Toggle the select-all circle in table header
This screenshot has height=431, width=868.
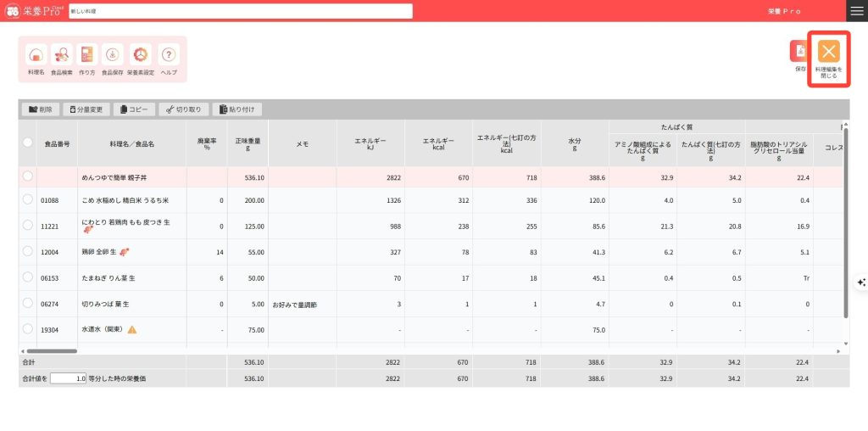coord(28,143)
